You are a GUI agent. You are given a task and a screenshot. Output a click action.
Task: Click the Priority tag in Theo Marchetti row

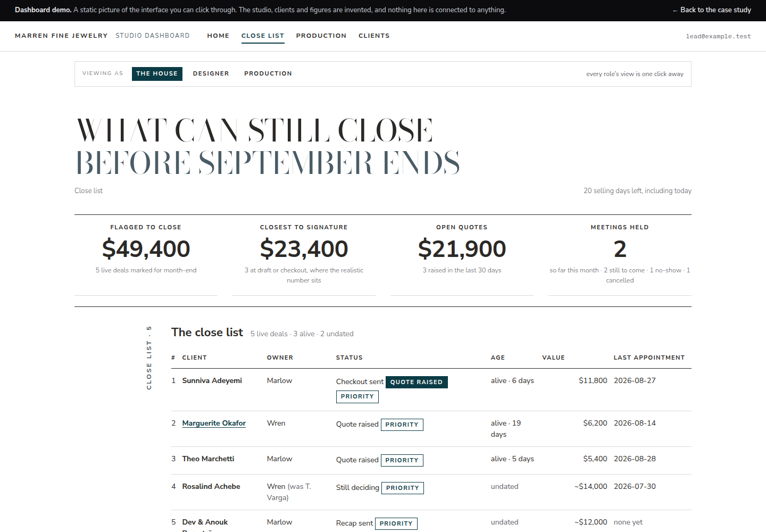click(402, 460)
